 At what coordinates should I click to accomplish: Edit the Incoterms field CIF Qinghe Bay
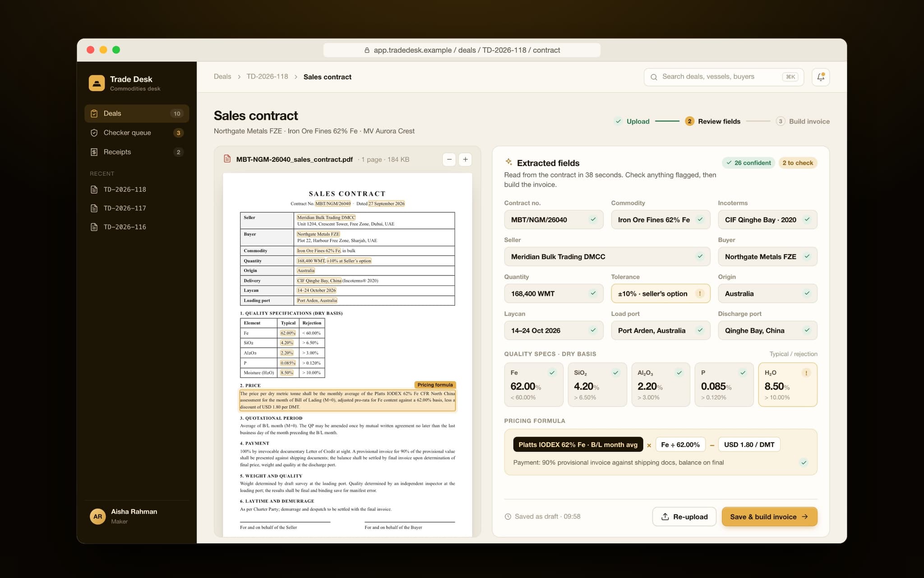tap(767, 219)
